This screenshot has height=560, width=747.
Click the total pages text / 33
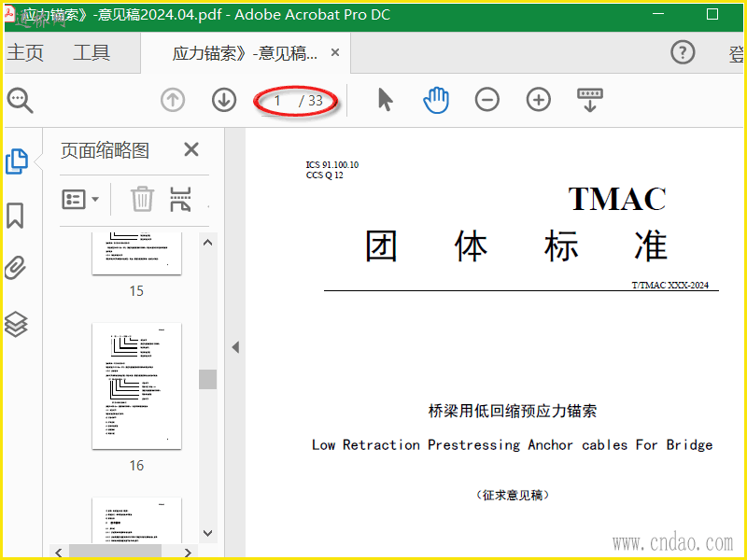(x=311, y=101)
